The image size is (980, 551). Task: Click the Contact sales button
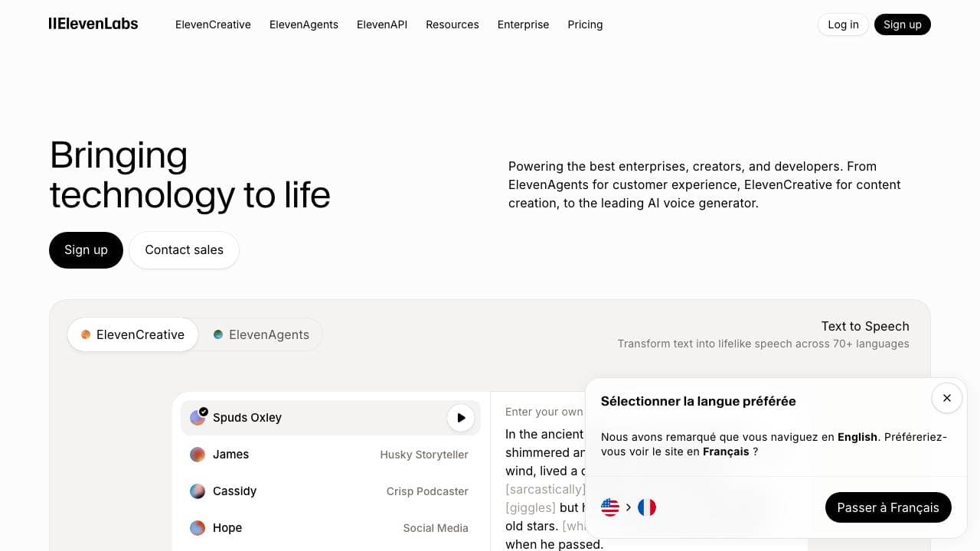pyautogui.click(x=184, y=249)
